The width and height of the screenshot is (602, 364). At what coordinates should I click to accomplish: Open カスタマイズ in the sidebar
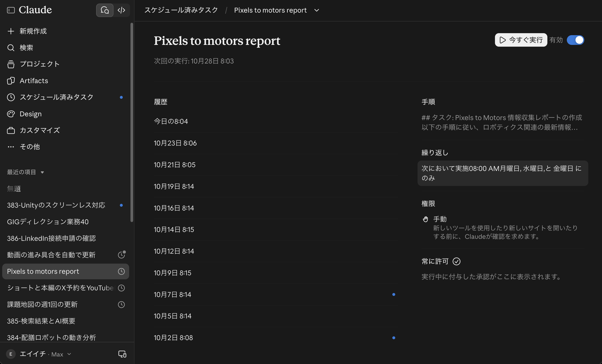[65, 130]
